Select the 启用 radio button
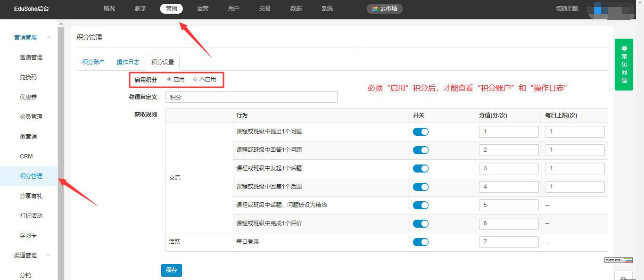The image size is (644, 280). (x=169, y=80)
